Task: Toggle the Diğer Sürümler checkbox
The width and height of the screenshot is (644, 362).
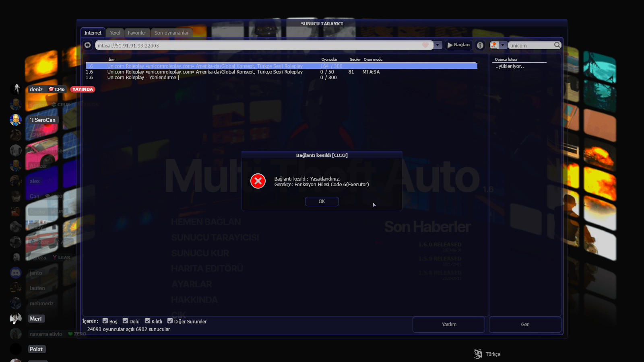Action: (170, 321)
